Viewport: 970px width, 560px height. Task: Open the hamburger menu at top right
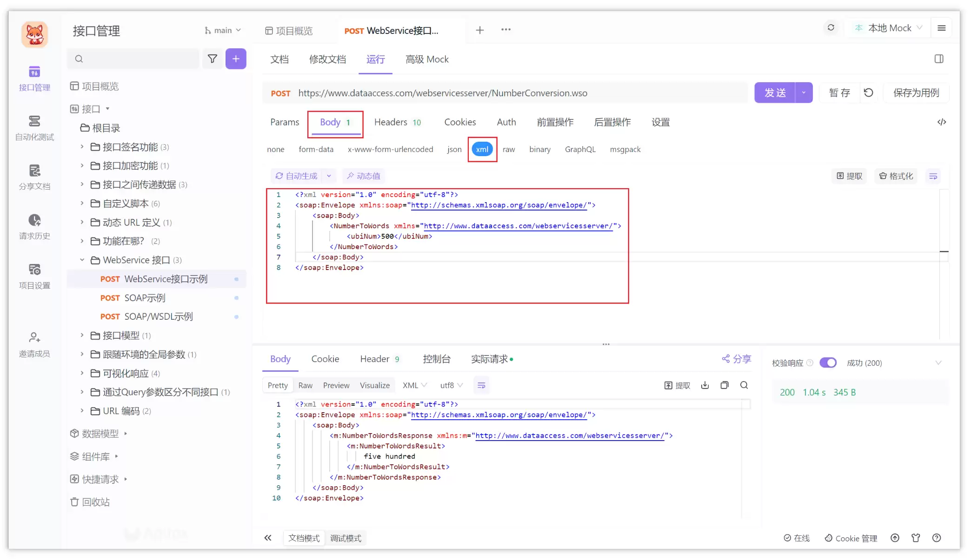942,28
